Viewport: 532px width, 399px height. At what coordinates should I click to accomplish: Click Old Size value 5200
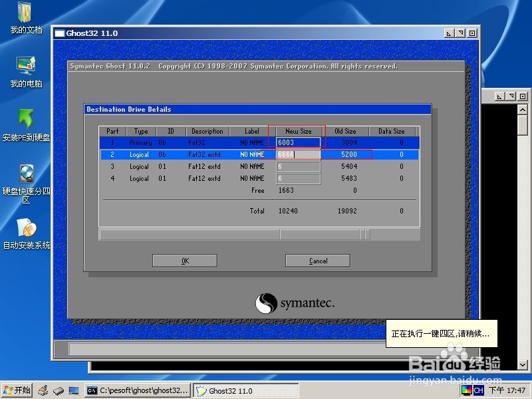point(349,155)
